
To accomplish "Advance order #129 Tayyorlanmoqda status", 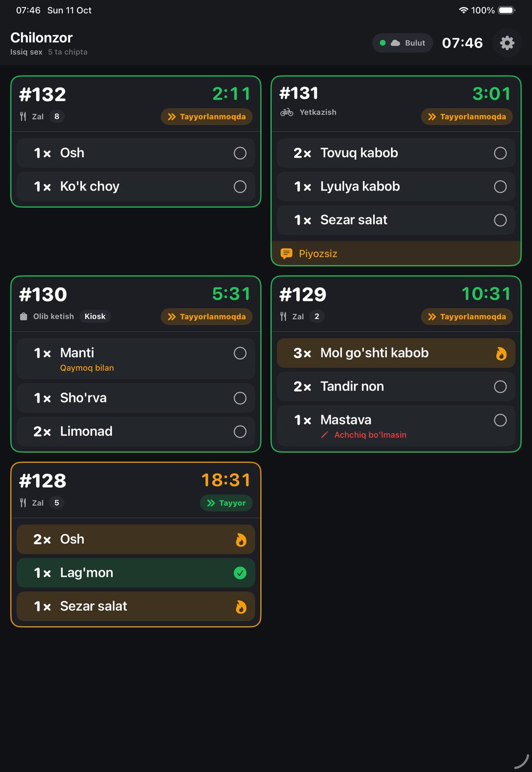I will (x=467, y=317).
